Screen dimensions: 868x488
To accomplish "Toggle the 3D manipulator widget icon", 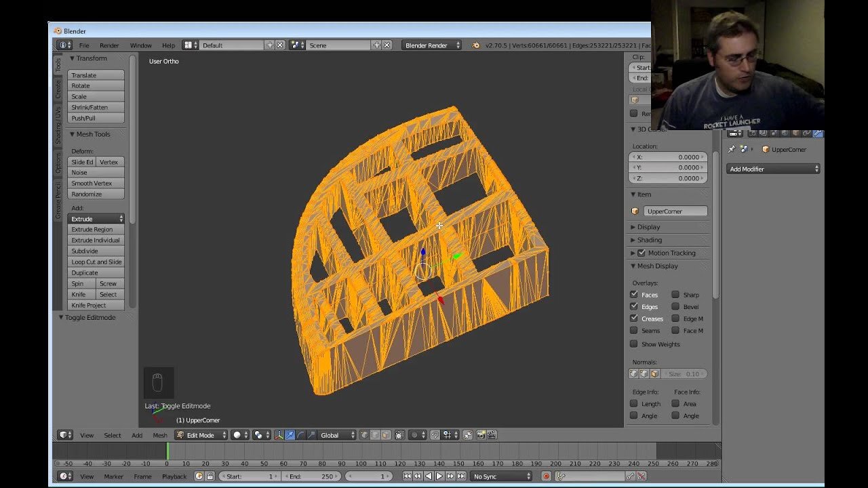I will 279,435.
